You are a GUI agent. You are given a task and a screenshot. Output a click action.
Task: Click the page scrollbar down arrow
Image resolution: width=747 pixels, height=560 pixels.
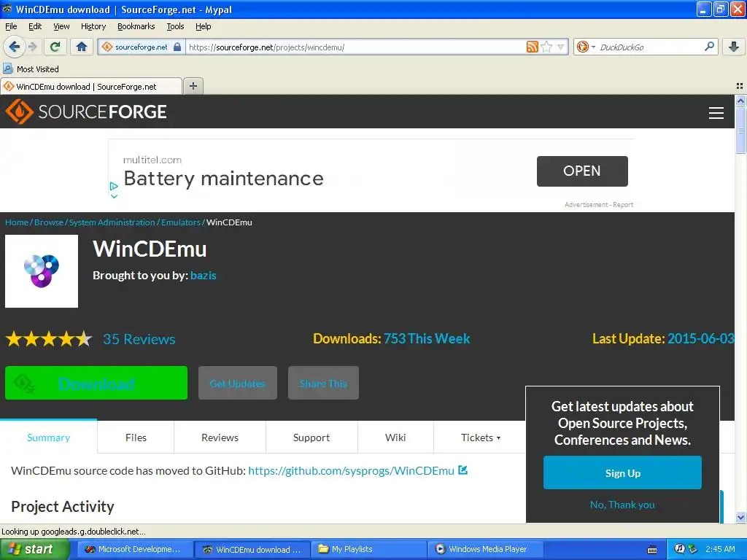point(740,517)
